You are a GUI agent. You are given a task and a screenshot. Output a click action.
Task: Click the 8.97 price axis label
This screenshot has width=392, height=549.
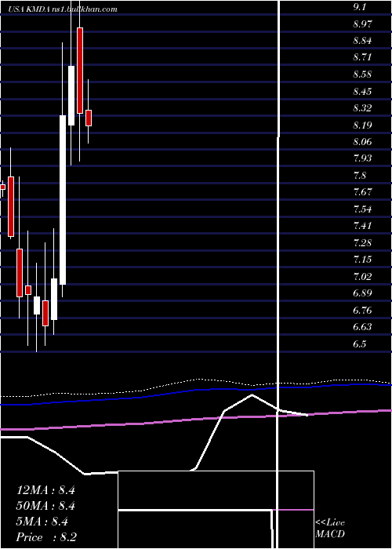tap(362, 24)
